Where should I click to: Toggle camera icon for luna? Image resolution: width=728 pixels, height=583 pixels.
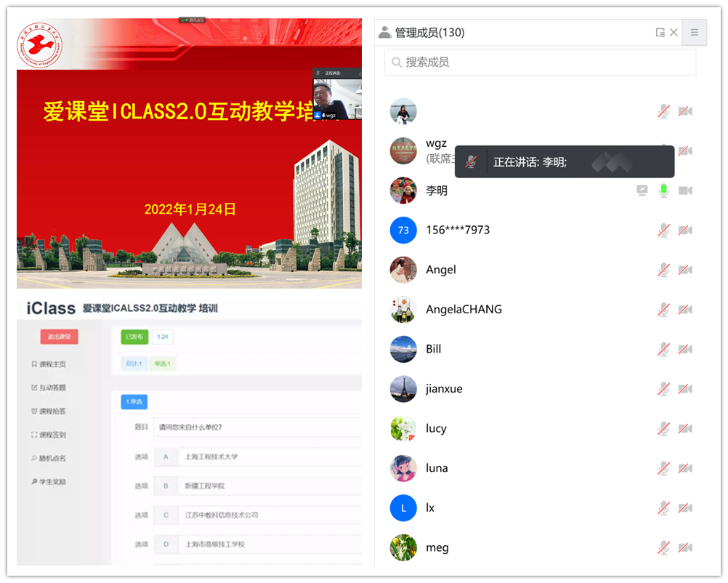point(685,468)
